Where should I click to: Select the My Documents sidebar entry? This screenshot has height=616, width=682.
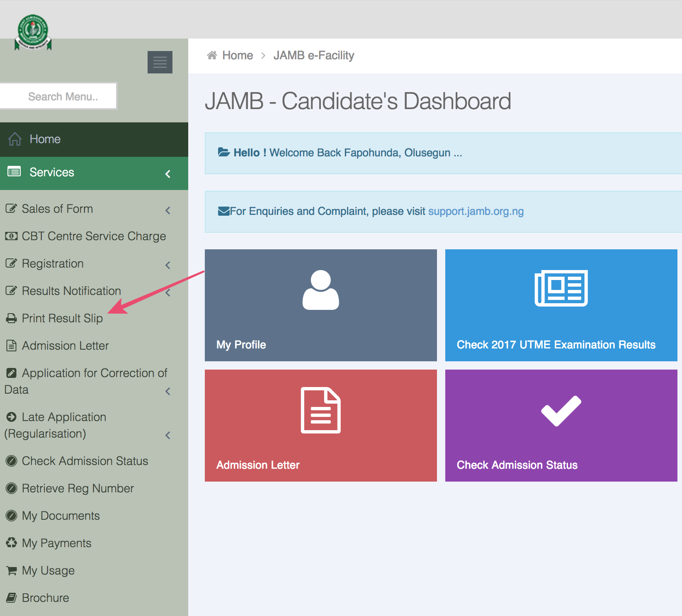coord(61,516)
